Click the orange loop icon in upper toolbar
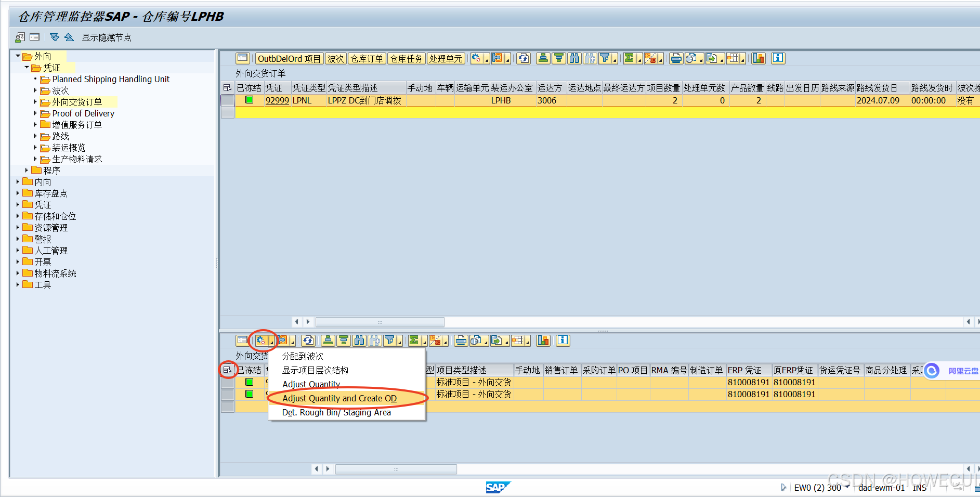 tap(498, 58)
